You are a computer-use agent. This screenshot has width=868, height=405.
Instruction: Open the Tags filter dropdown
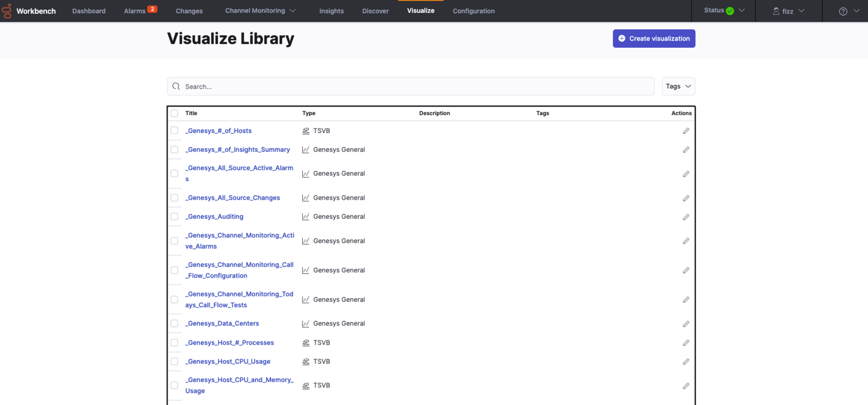tap(679, 86)
